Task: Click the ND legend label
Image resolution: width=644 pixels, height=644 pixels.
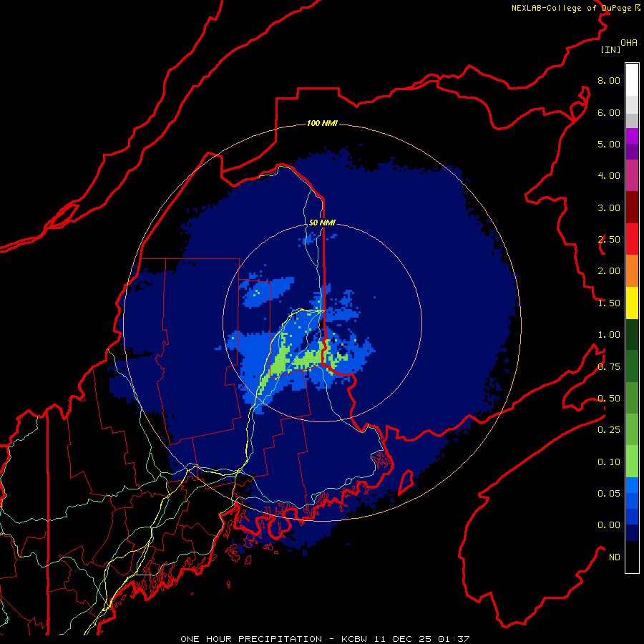Action: pyautogui.click(x=615, y=557)
